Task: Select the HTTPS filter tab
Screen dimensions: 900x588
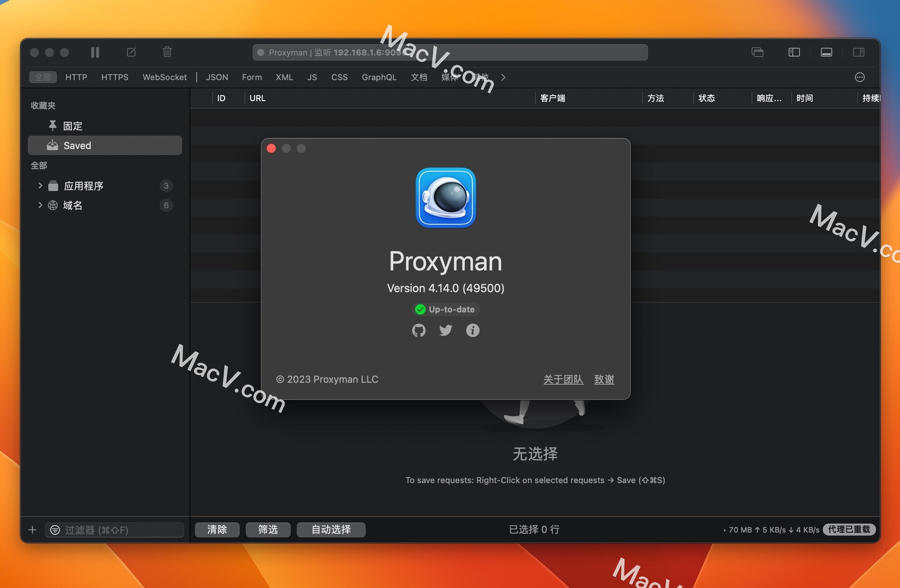Action: pyautogui.click(x=115, y=77)
